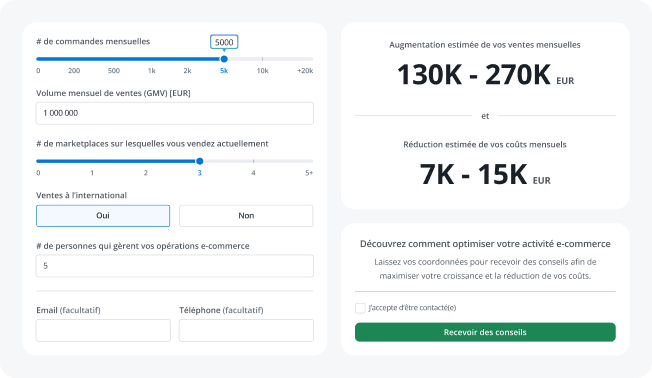
Task: Click the Recevoir des conseils button
Action: coord(485,332)
